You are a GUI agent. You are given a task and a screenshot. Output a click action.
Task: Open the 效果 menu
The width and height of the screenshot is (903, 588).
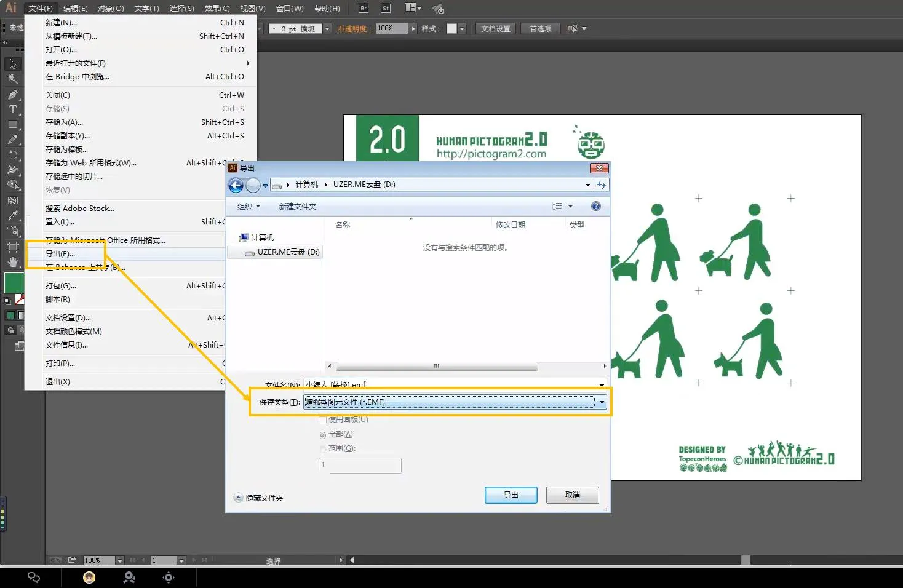(x=217, y=9)
